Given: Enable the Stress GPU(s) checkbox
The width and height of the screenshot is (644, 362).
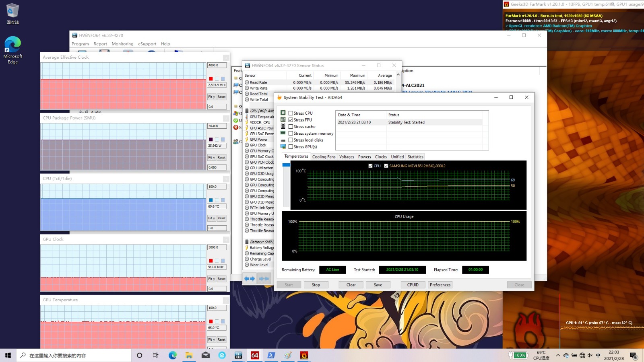Looking at the screenshot, I should pyautogui.click(x=291, y=147).
